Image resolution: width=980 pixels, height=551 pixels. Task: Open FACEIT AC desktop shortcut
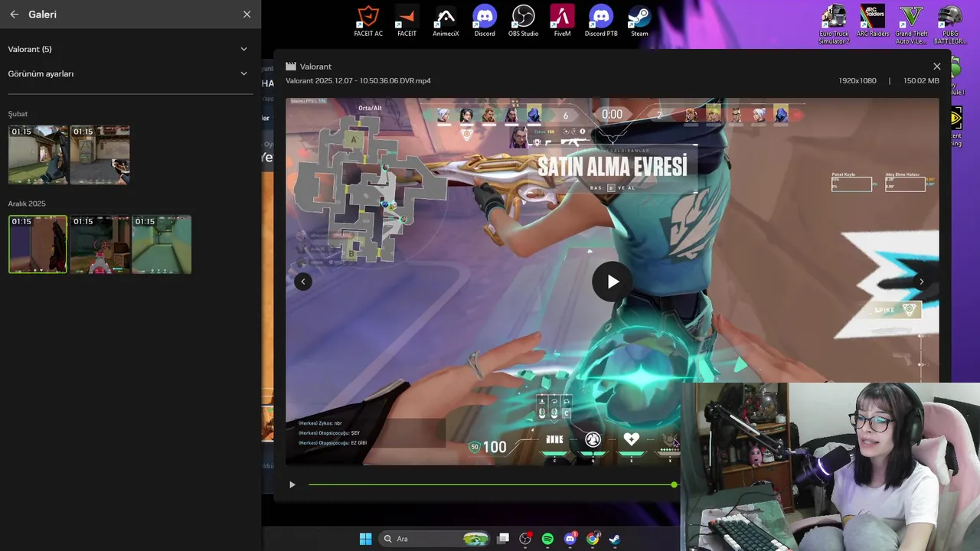tap(368, 21)
